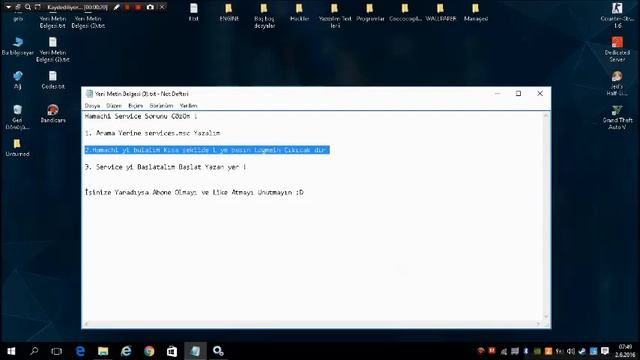Open the Steam tray icon
Screen dimensions: 640x360
pyautogui.click(x=582, y=351)
